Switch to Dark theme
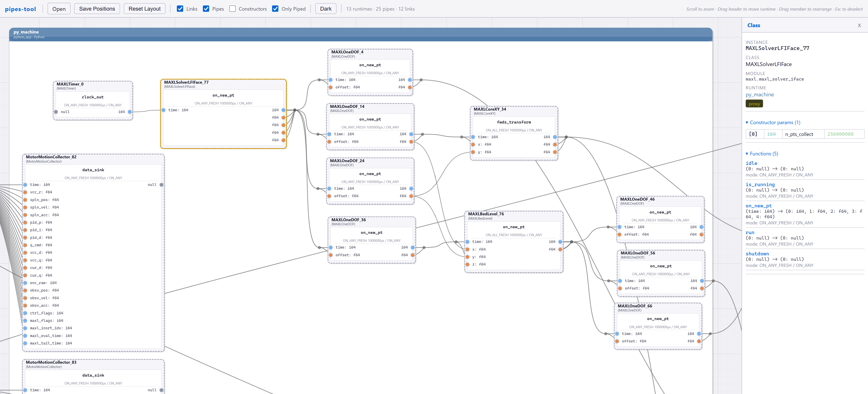The image size is (868, 394). click(325, 9)
